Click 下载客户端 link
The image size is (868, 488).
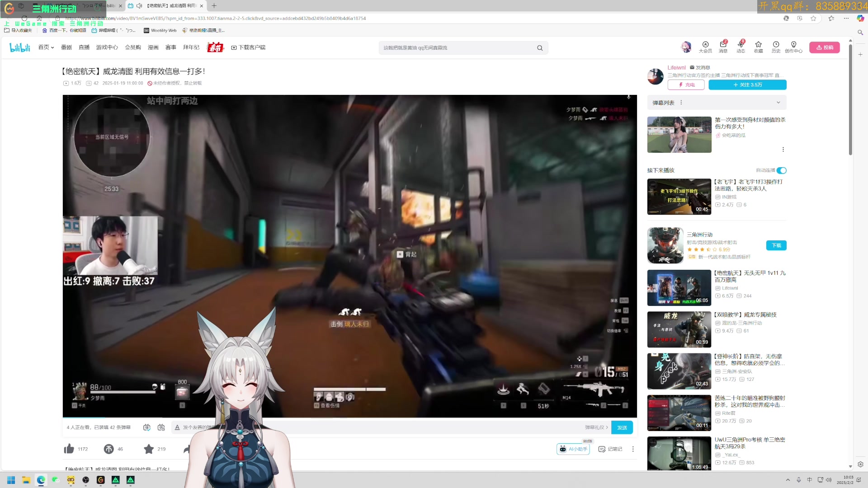(x=248, y=47)
